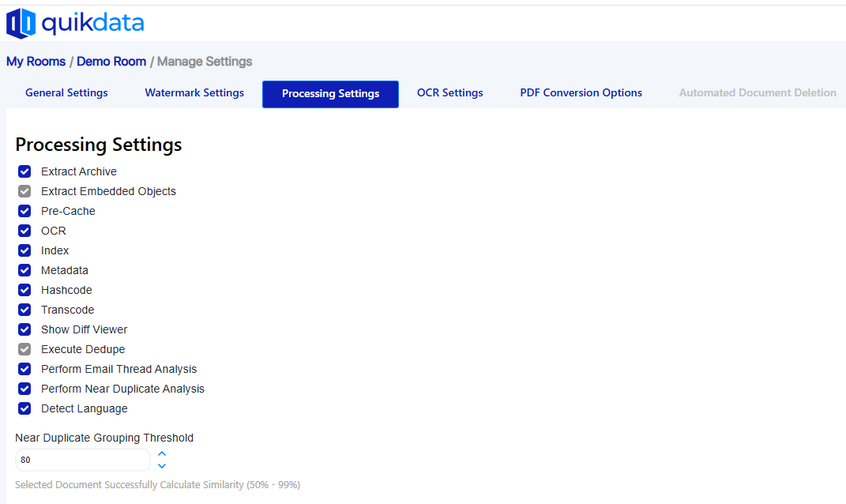This screenshot has width=846, height=504.
Task: Toggle the Extract Embedded Objects checkbox
Action: [24, 191]
